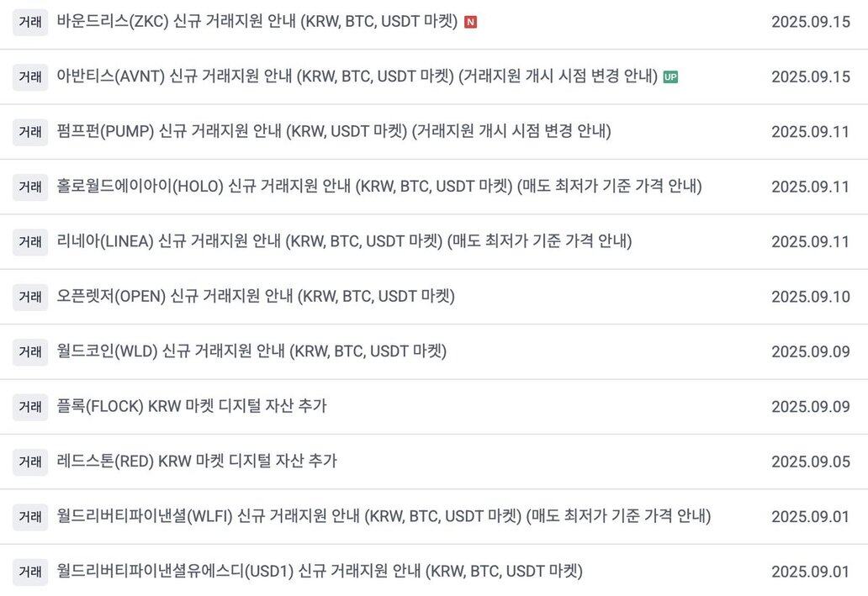
Task: Click the 거래 tag on the USD1 row
Action: tap(30, 571)
